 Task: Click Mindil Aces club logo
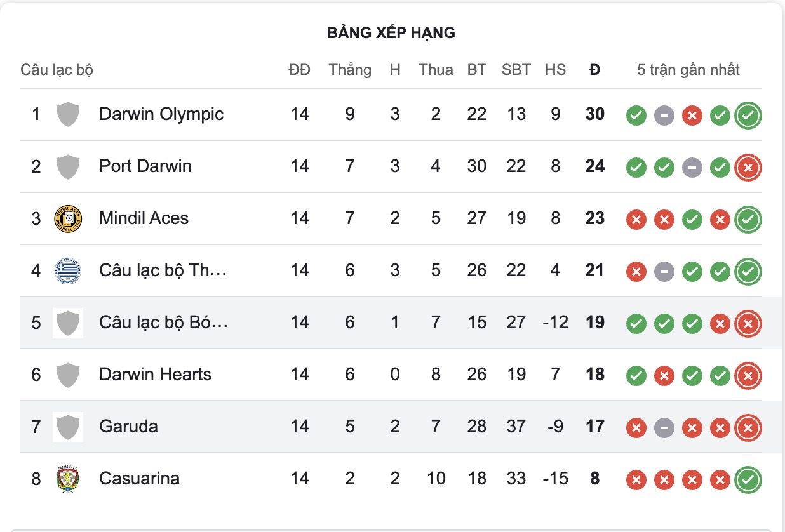pos(68,219)
